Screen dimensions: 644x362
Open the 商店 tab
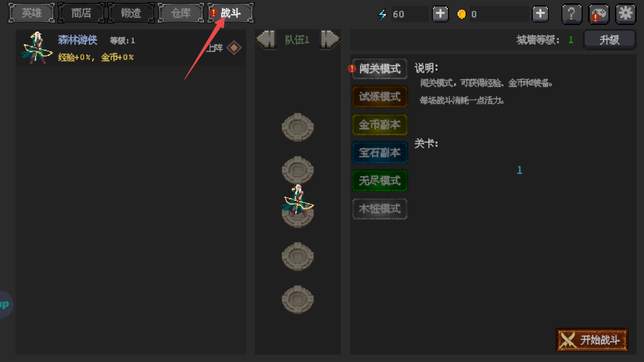tap(82, 13)
